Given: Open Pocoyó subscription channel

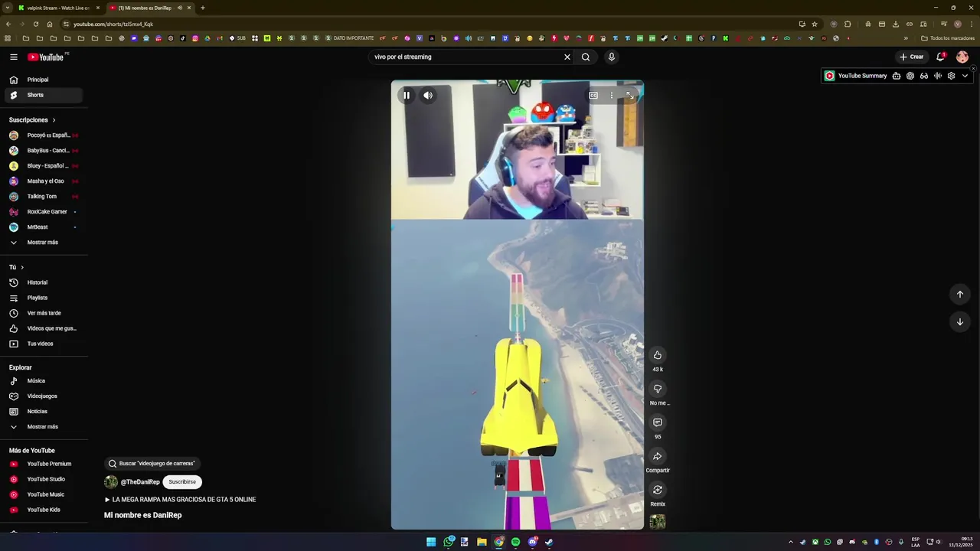Looking at the screenshot, I should 42,135.
